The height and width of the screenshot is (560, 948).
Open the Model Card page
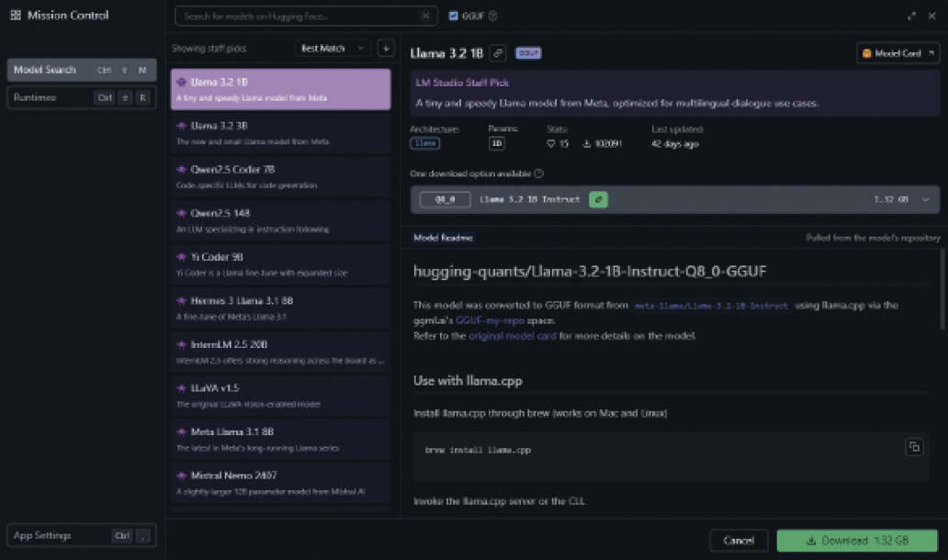point(897,53)
